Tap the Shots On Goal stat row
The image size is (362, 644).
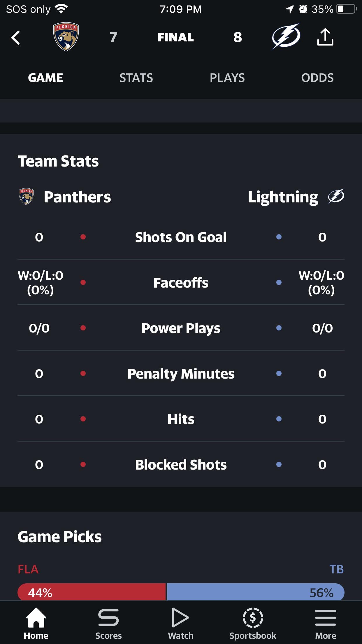[181, 237]
